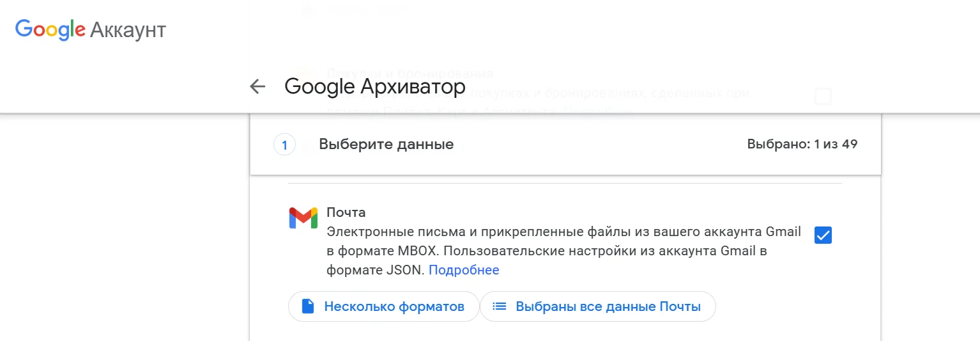Image resolution: width=980 pixels, height=341 pixels.
Task: Uncheck the Почта checkbox
Action: click(x=823, y=235)
